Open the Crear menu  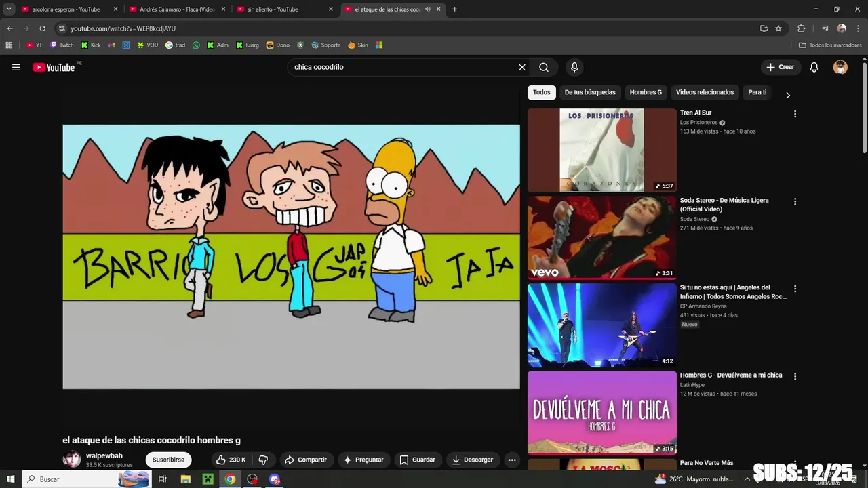780,67
